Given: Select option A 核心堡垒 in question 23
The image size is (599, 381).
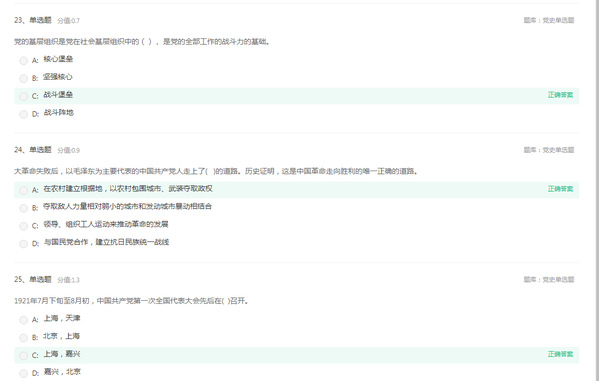Looking at the screenshot, I should (23, 60).
